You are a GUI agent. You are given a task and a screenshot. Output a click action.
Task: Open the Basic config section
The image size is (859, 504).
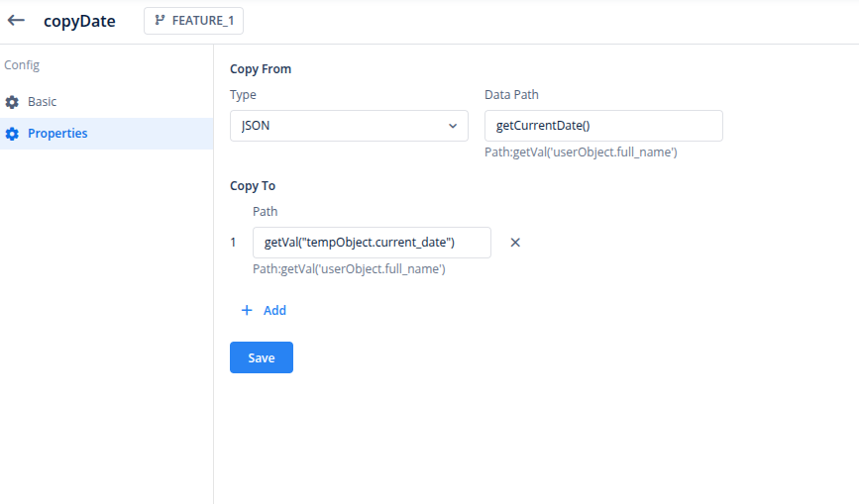coord(106,102)
